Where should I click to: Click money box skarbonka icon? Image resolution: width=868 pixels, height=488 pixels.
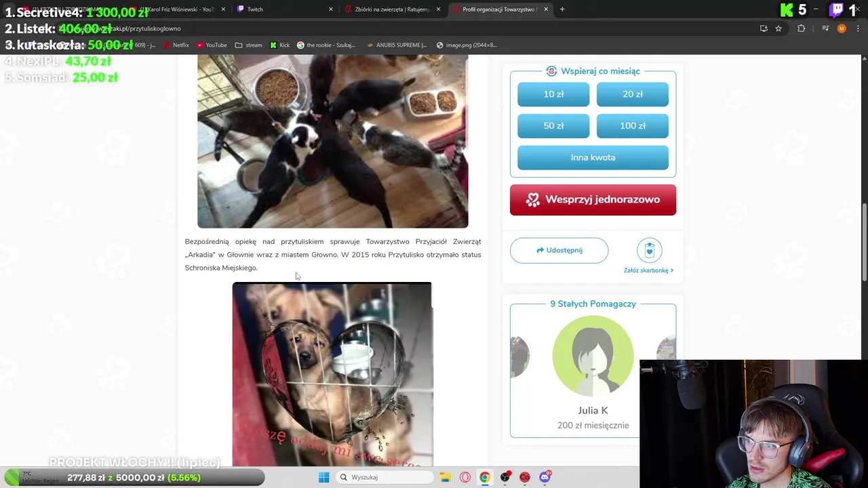coord(649,250)
